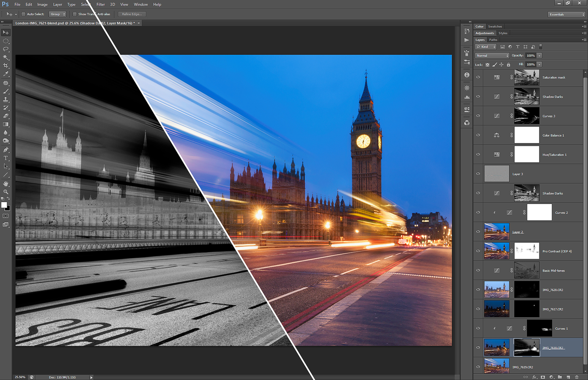588x380 pixels.
Task: Close the London-IMG_7621-blend.psd document tab
Action: tap(138, 23)
